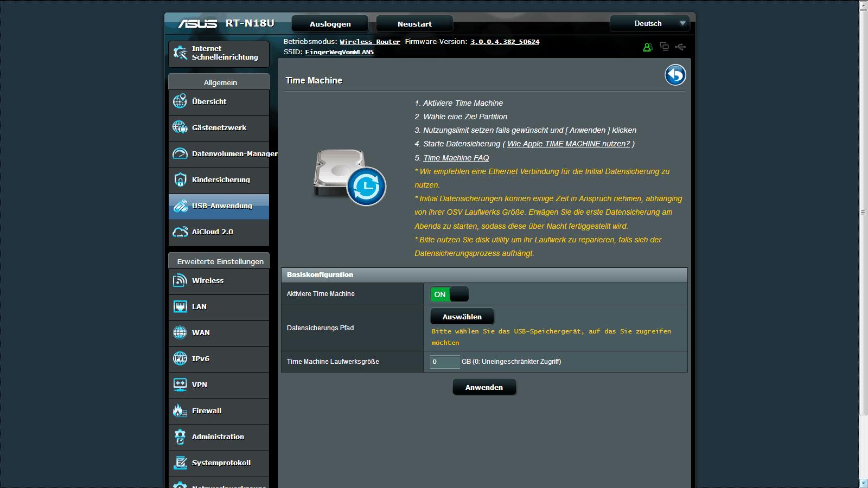The height and width of the screenshot is (488, 868).
Task: Open the Gästenetzwerk menu item
Action: pos(219,128)
